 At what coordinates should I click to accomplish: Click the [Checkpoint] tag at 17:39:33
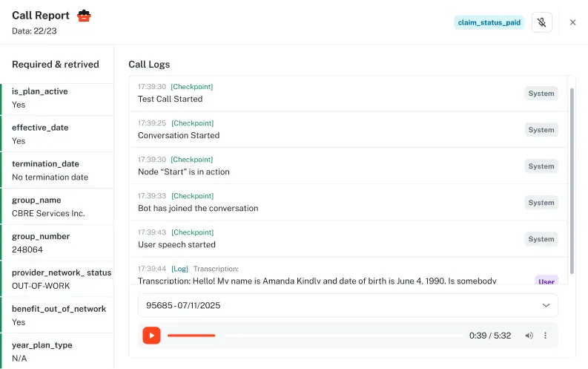click(x=192, y=196)
